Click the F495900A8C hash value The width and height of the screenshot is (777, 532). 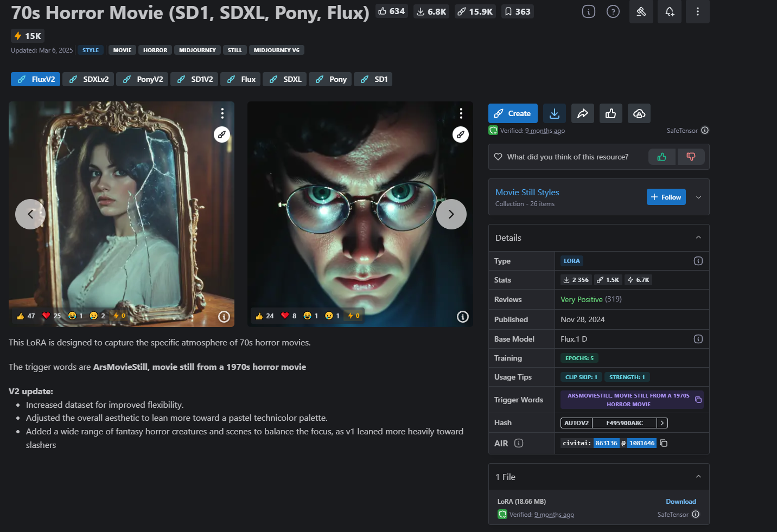coord(625,423)
